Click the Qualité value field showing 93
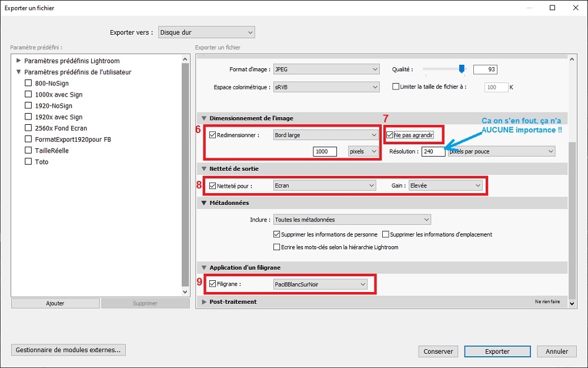The width and height of the screenshot is (588, 368). pyautogui.click(x=486, y=69)
